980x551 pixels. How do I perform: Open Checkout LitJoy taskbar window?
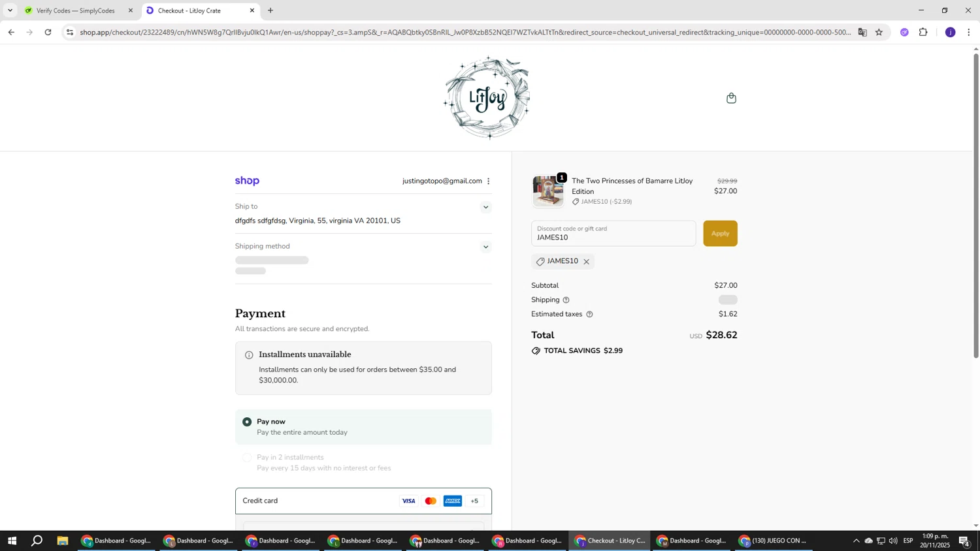point(610,541)
